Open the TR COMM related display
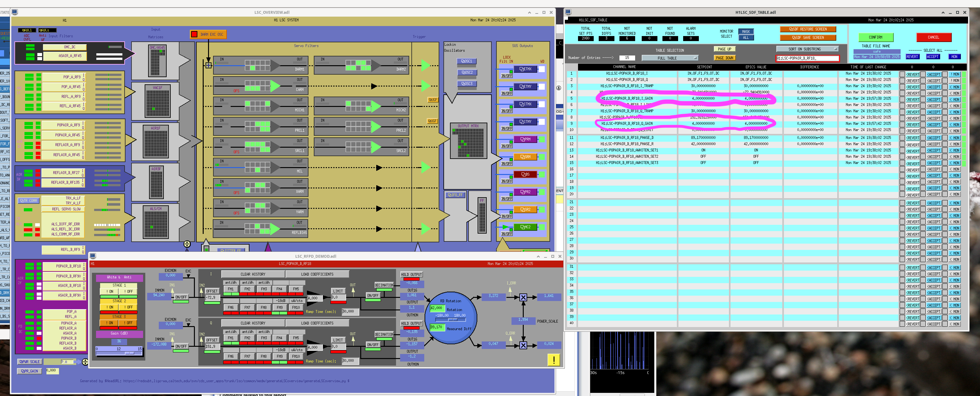The width and height of the screenshot is (980, 396). click(29, 201)
